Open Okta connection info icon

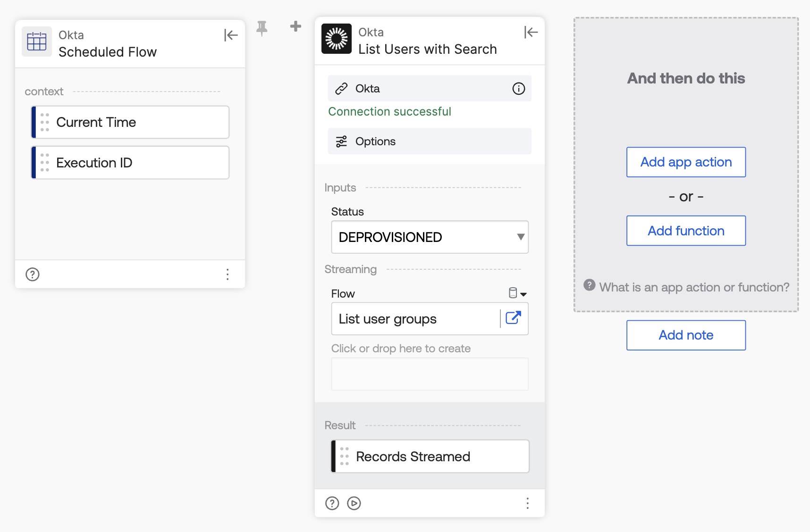tap(519, 89)
